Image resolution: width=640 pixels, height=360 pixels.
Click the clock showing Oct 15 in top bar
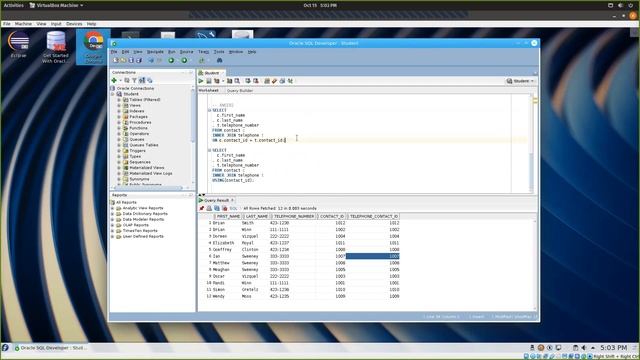coord(320,5)
